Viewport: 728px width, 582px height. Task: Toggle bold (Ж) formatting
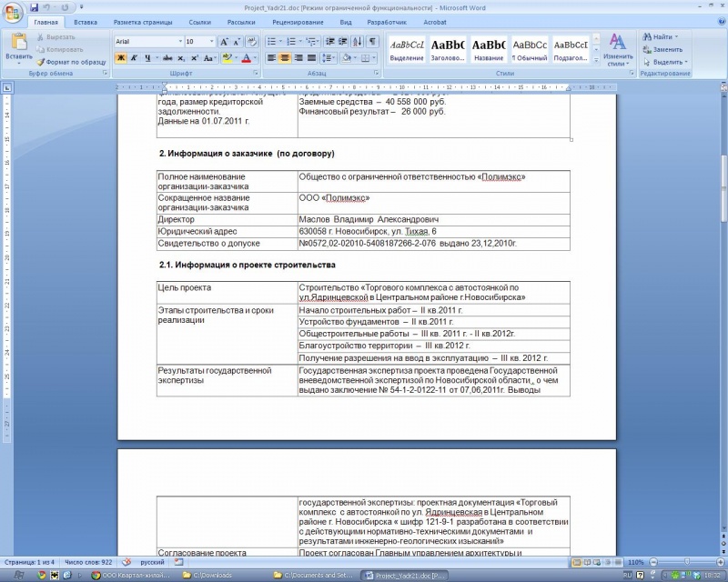120,58
